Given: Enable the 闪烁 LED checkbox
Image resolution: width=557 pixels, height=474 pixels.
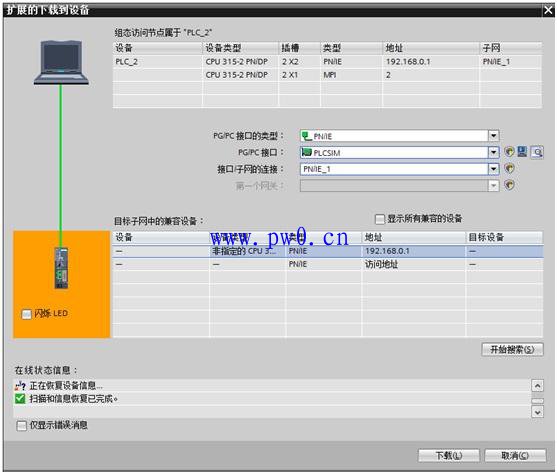Looking at the screenshot, I should point(27,314).
